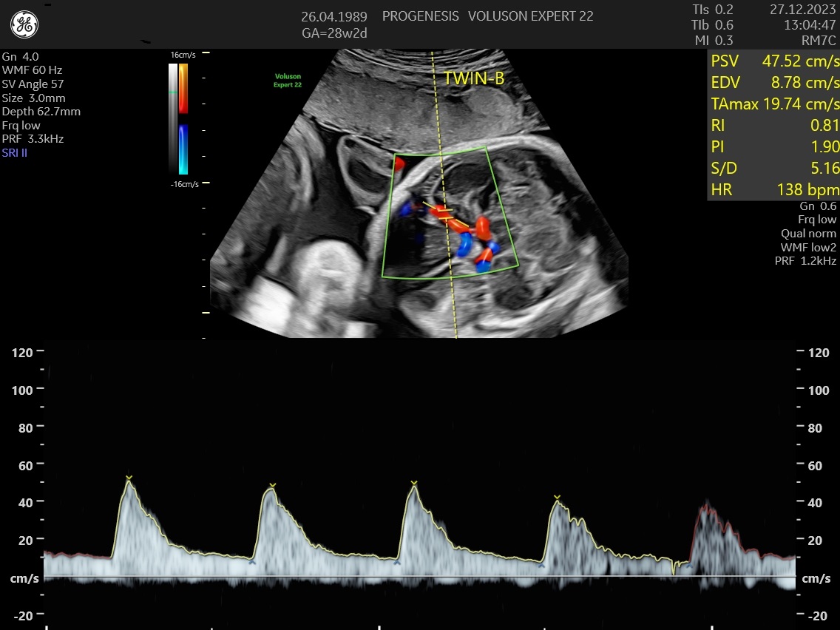Click the TAmax 19.74 cm/s result

(774, 104)
